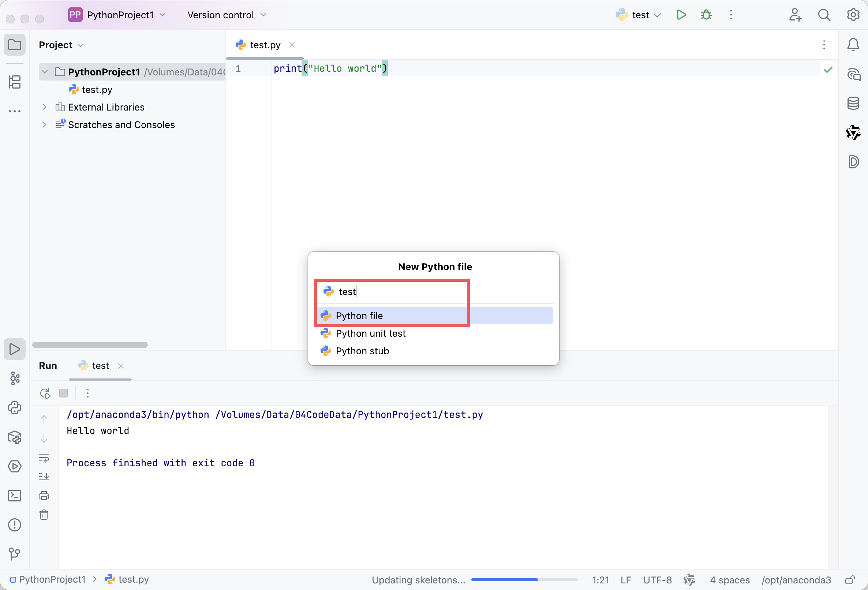Screen dimensions: 868x590
Task: Open the Structure tool window
Action: pos(15,82)
